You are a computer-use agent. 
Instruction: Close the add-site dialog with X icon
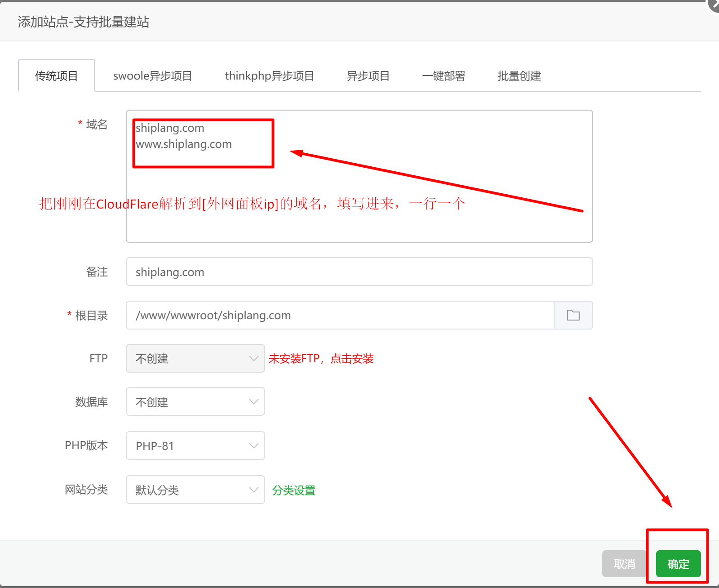point(715,4)
